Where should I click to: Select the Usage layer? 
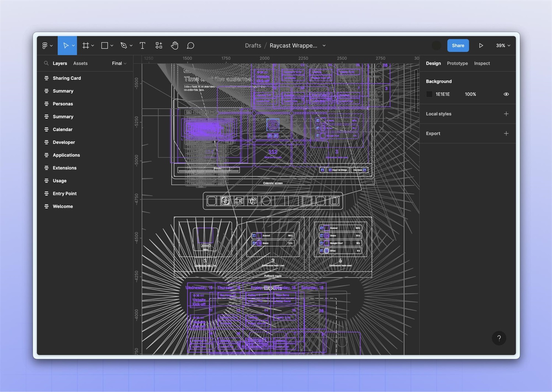[x=85, y=181]
